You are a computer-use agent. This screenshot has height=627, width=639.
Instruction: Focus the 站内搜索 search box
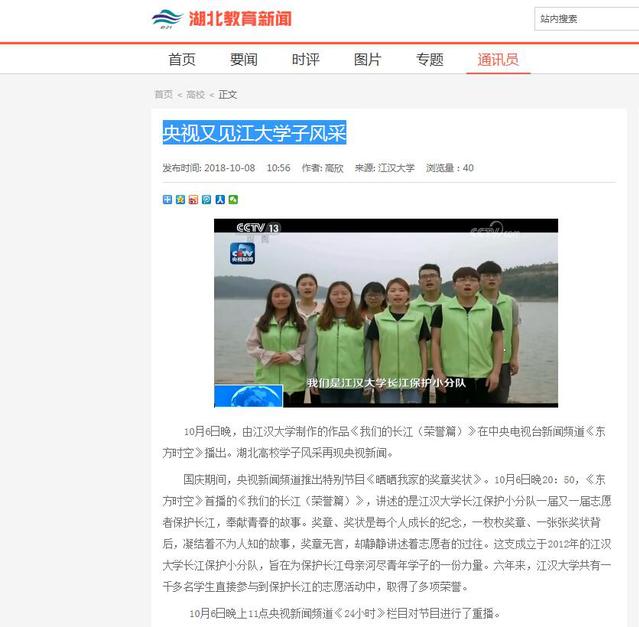(586, 19)
